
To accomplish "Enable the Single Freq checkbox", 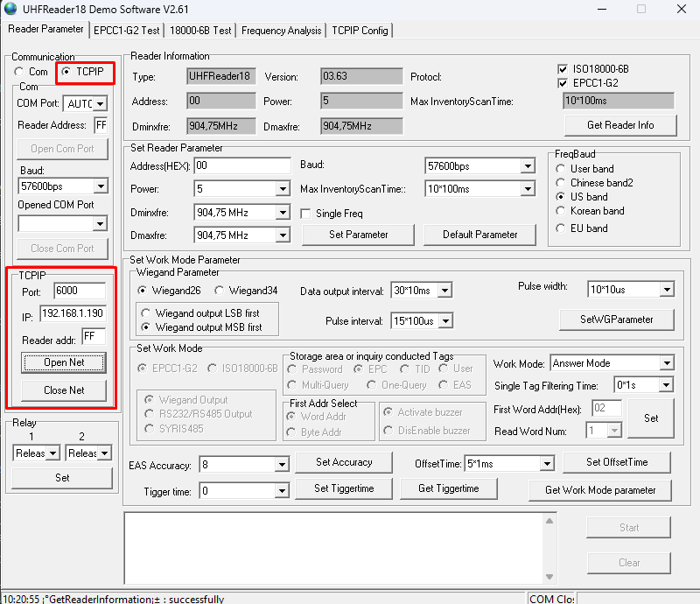I will coord(306,214).
